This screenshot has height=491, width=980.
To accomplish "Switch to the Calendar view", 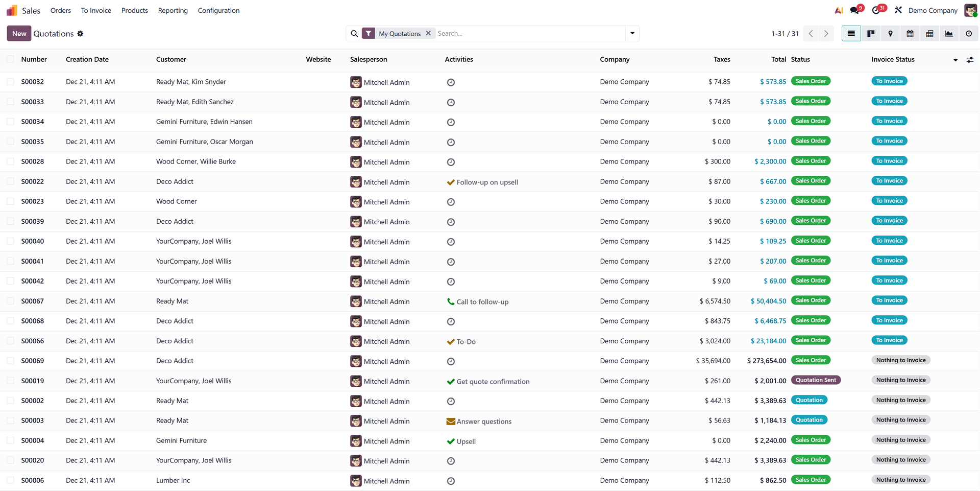I will [910, 33].
